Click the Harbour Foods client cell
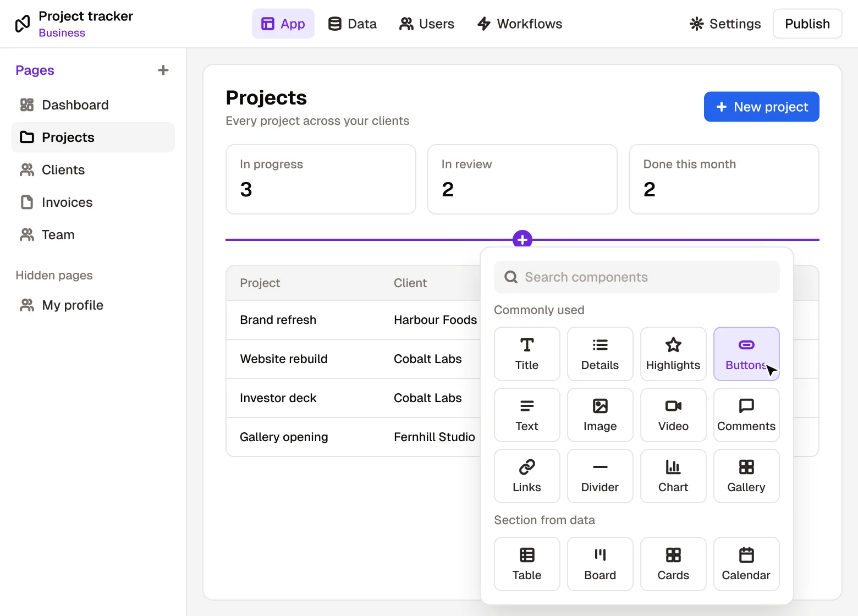 [436, 320]
